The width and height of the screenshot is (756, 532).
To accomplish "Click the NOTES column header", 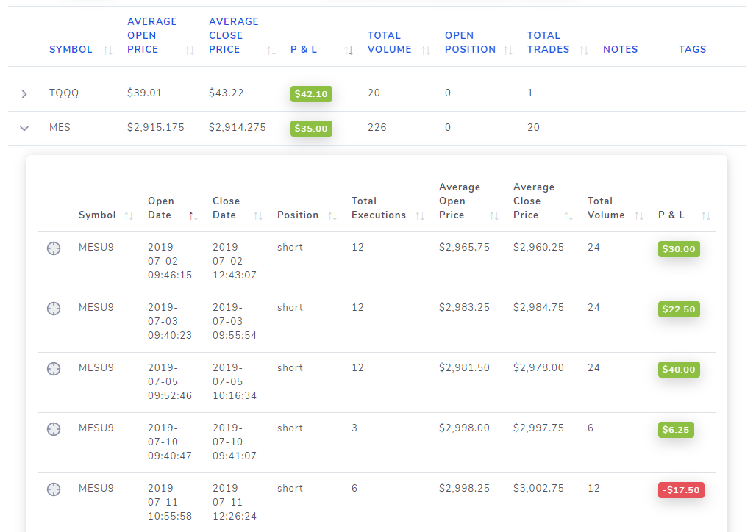I will click(x=620, y=50).
